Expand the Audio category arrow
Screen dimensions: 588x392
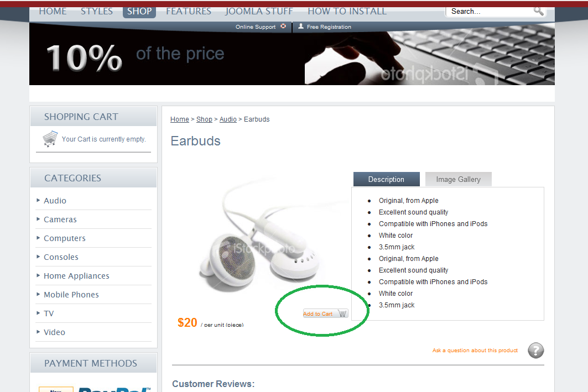coord(38,200)
